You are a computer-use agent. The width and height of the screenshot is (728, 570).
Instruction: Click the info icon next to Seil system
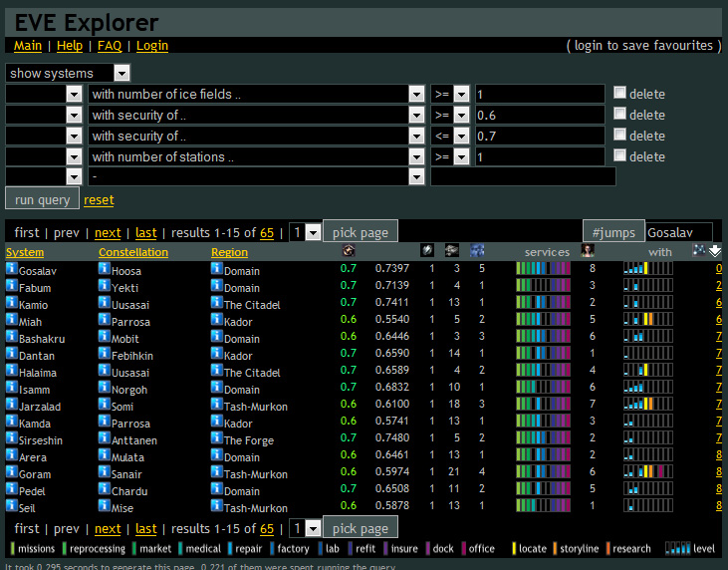12,506
